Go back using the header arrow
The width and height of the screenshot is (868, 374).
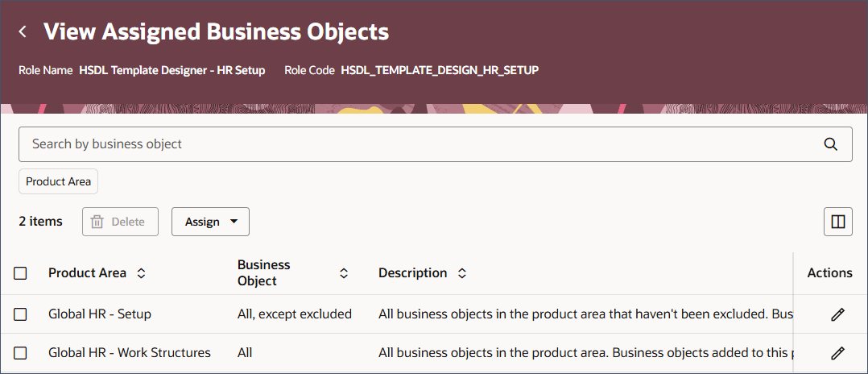point(23,31)
